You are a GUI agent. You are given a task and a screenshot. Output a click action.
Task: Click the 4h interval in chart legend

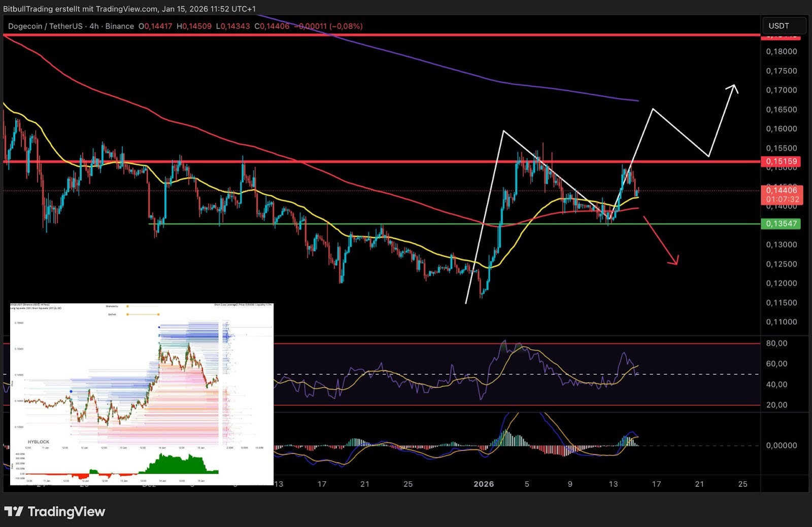(x=94, y=26)
